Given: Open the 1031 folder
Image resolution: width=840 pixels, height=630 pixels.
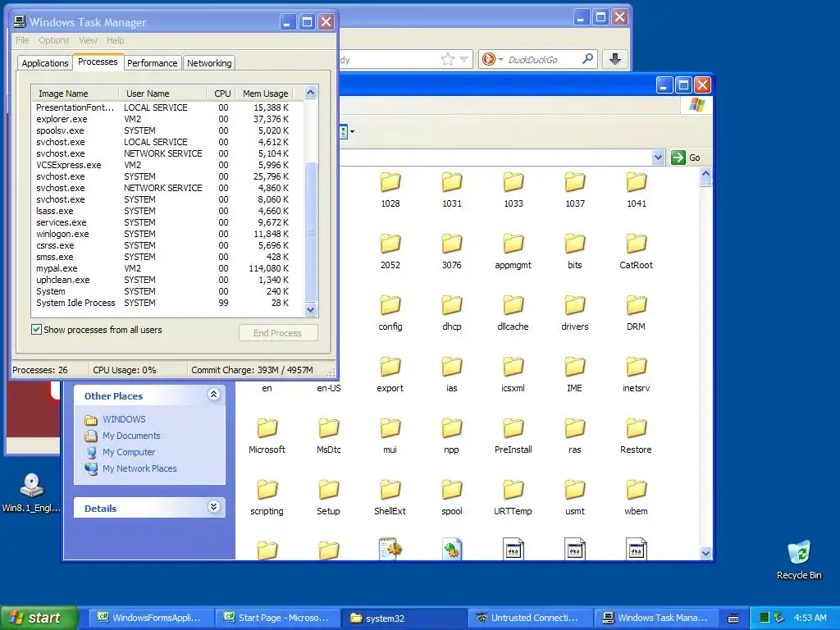Looking at the screenshot, I should (452, 189).
